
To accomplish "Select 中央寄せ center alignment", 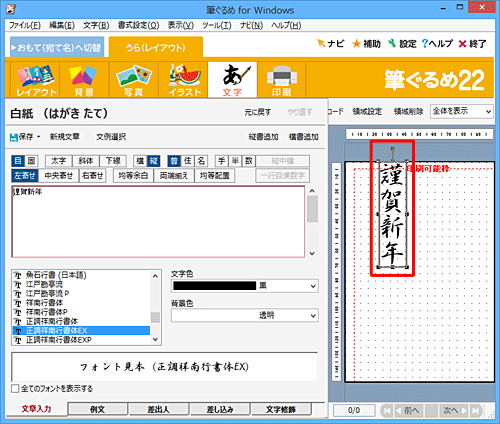I will 59,176.
